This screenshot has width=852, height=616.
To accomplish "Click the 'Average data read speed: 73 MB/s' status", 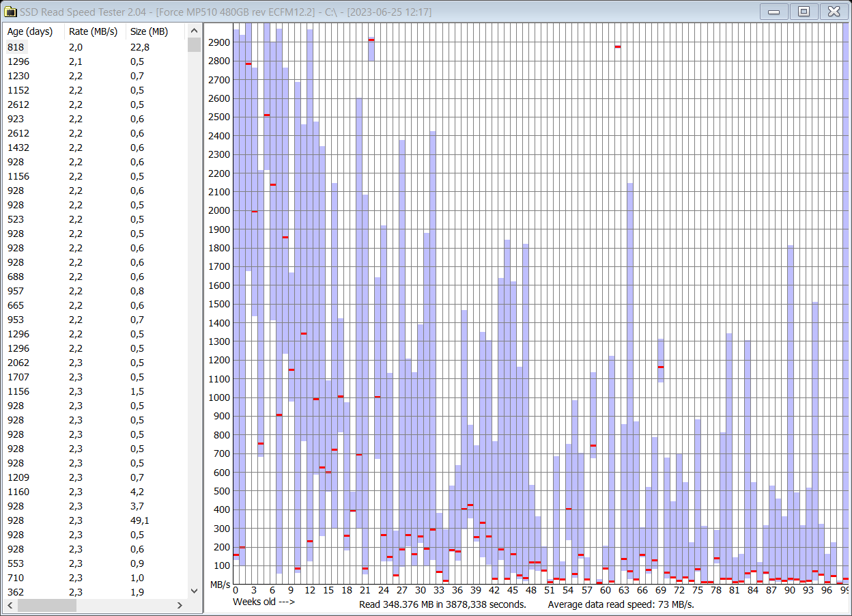I will tap(621, 604).
